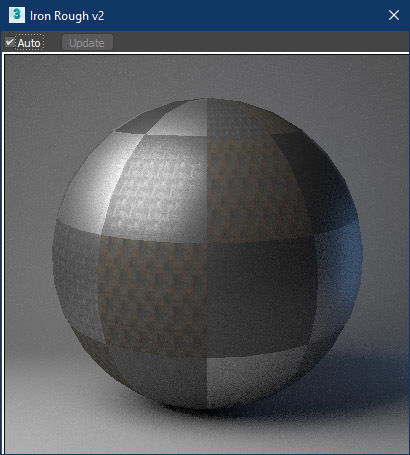Click the greyed Update button
This screenshot has width=410, height=455.
coord(87,43)
